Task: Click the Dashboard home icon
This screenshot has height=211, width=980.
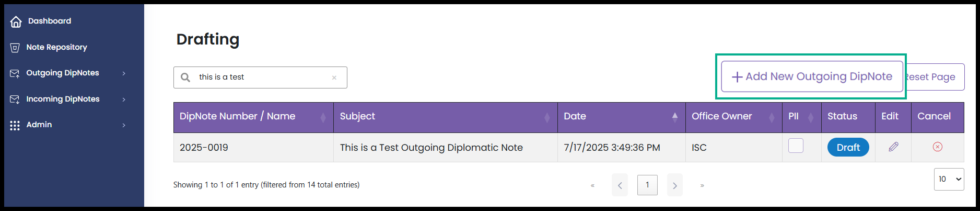Action: point(16,21)
